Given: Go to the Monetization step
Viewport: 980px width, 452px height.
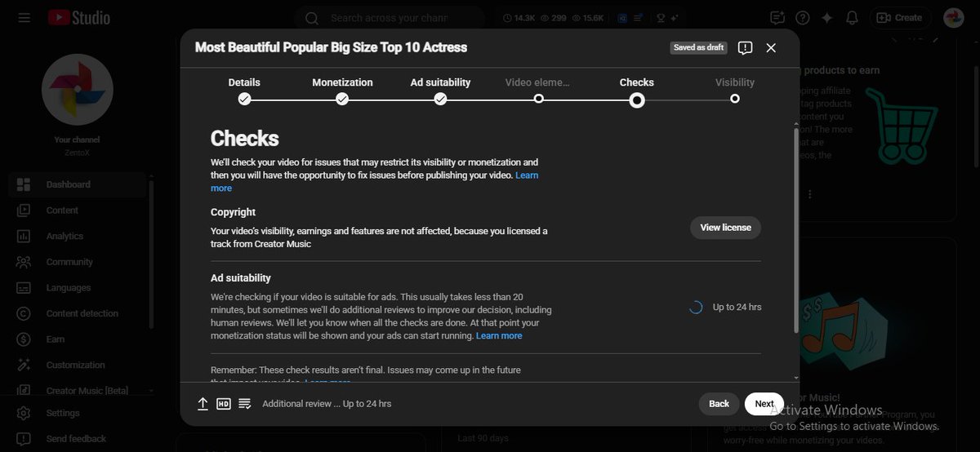Looking at the screenshot, I should (342, 90).
